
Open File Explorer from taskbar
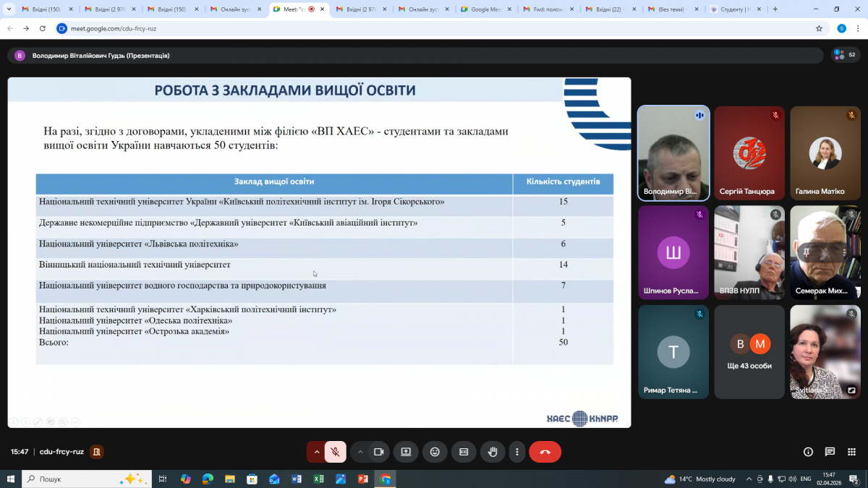[x=230, y=479]
